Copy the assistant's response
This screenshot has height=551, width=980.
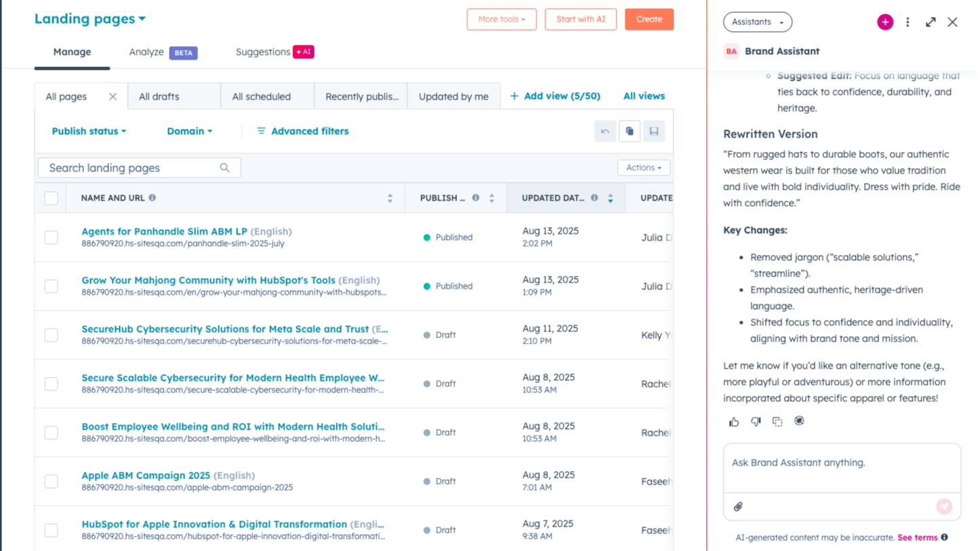[x=777, y=421]
